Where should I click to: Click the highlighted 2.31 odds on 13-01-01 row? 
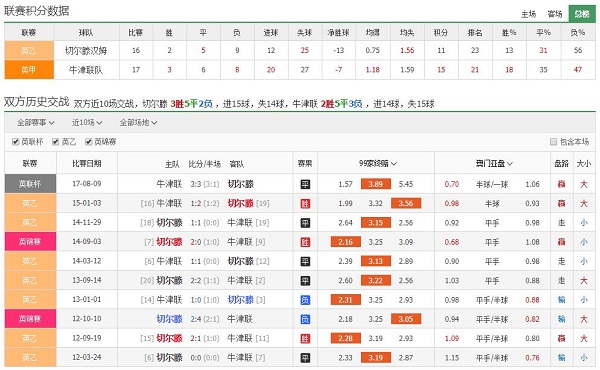346,300
